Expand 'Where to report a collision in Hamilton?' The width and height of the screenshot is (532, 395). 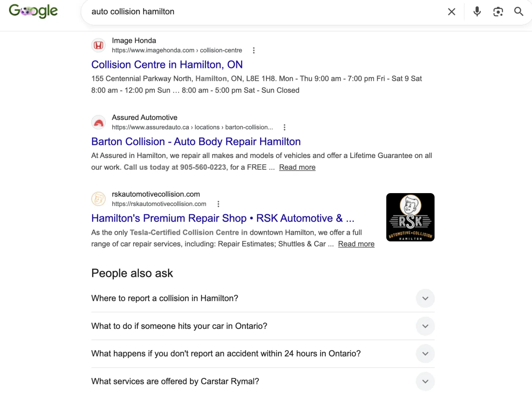(x=263, y=298)
